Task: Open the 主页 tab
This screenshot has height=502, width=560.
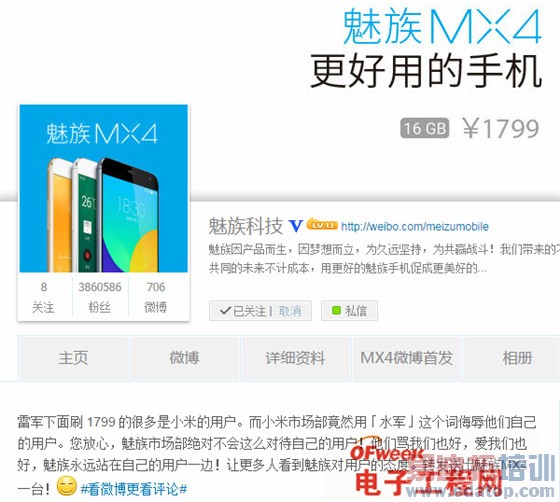Action: click(x=73, y=358)
